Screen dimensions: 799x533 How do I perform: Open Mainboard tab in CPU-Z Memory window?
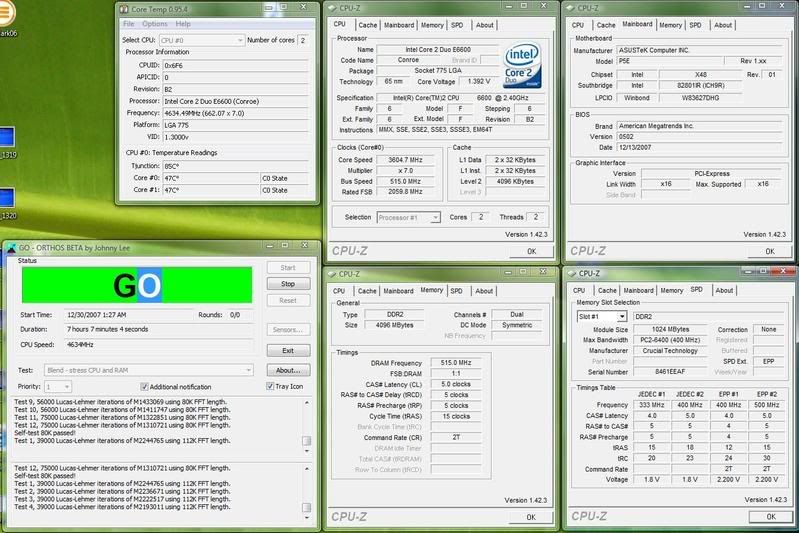398,291
